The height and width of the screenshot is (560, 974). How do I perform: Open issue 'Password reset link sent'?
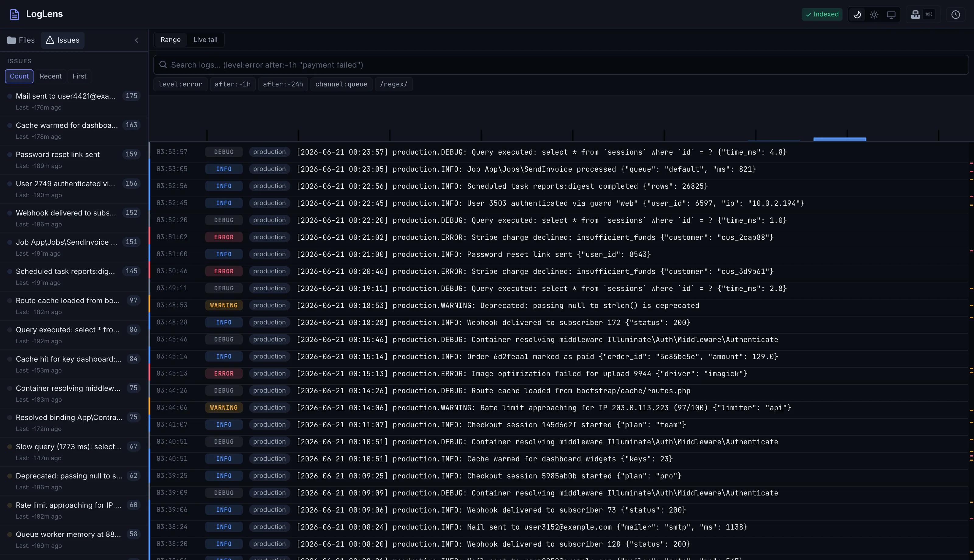point(74,159)
